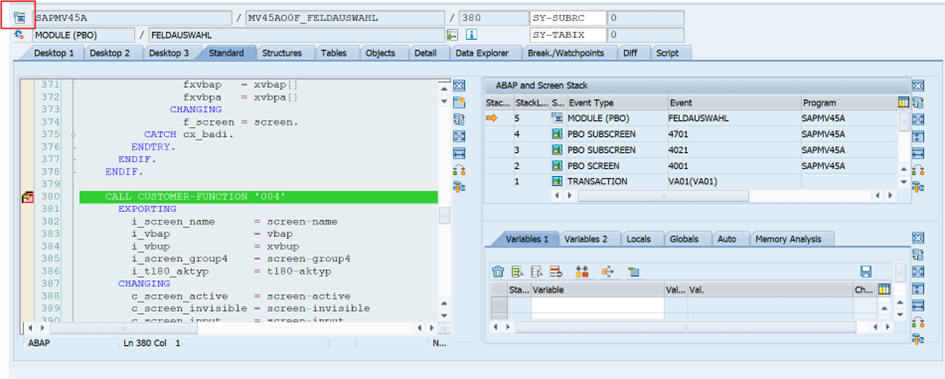945x379 pixels.
Task: Click CALL CUSTOMER-FUNCTION '004' code line
Action: coord(259,197)
